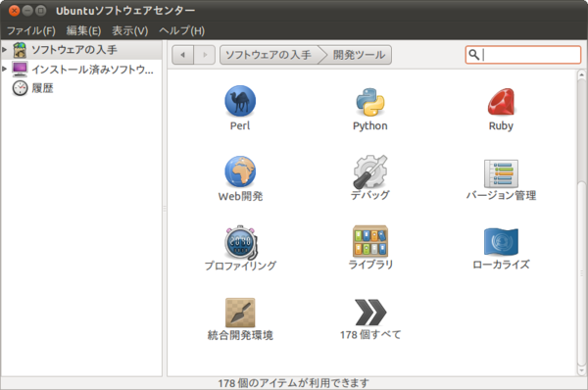Image resolution: width=588 pixels, height=390 pixels.
Task: Expand the インストール済みソフトウェア tree node arrow
Action: pyautogui.click(x=4, y=69)
